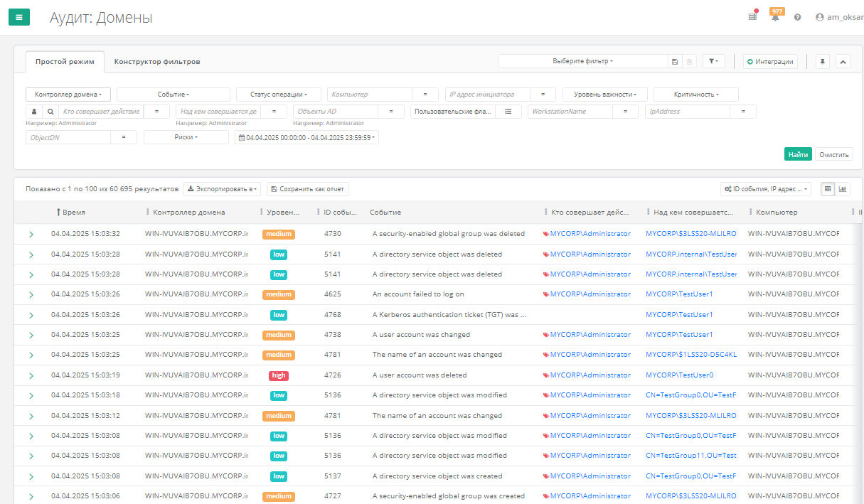Save current filter with floppy disk icon

click(675, 62)
